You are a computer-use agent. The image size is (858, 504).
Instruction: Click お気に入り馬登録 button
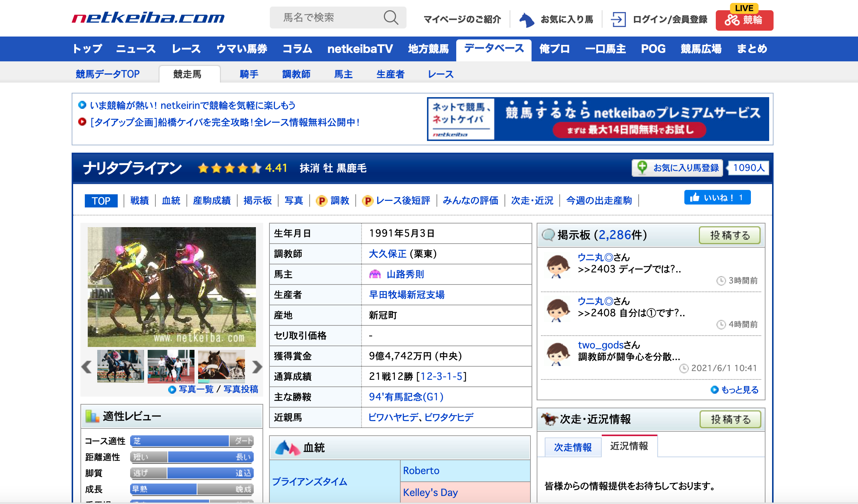[x=677, y=168]
